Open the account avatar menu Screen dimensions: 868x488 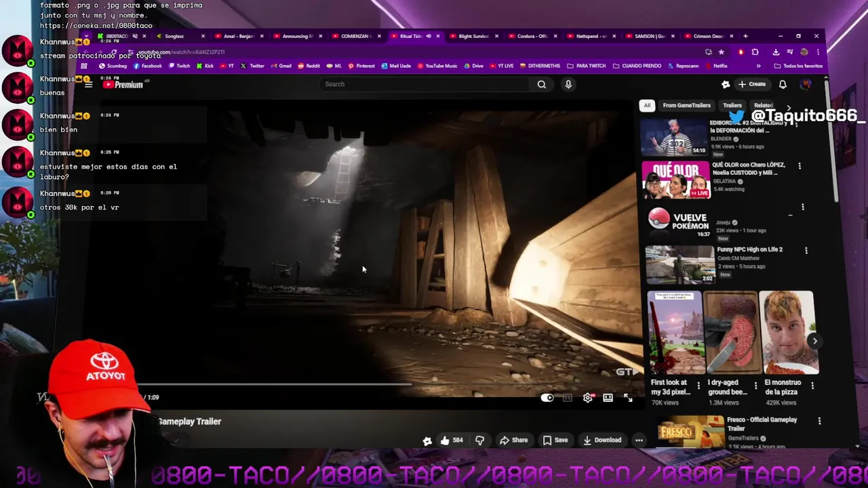(x=806, y=84)
